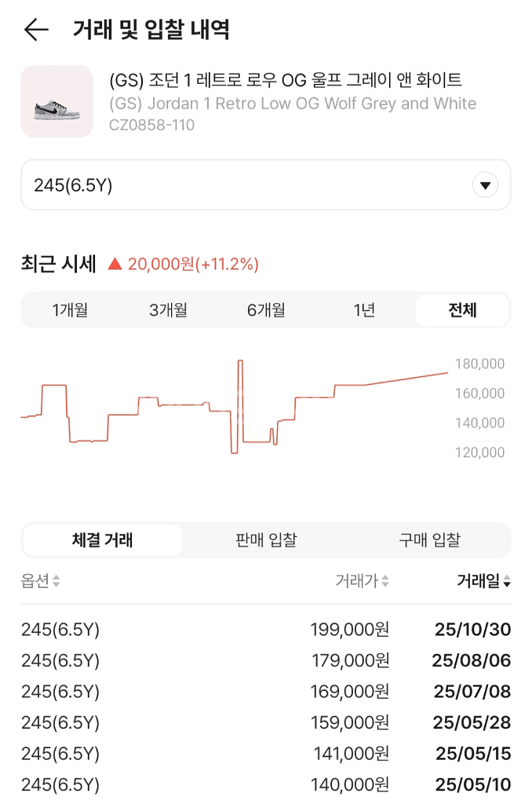The height and width of the screenshot is (804, 532).
Task: Tap the back arrow icon
Action: [36, 31]
